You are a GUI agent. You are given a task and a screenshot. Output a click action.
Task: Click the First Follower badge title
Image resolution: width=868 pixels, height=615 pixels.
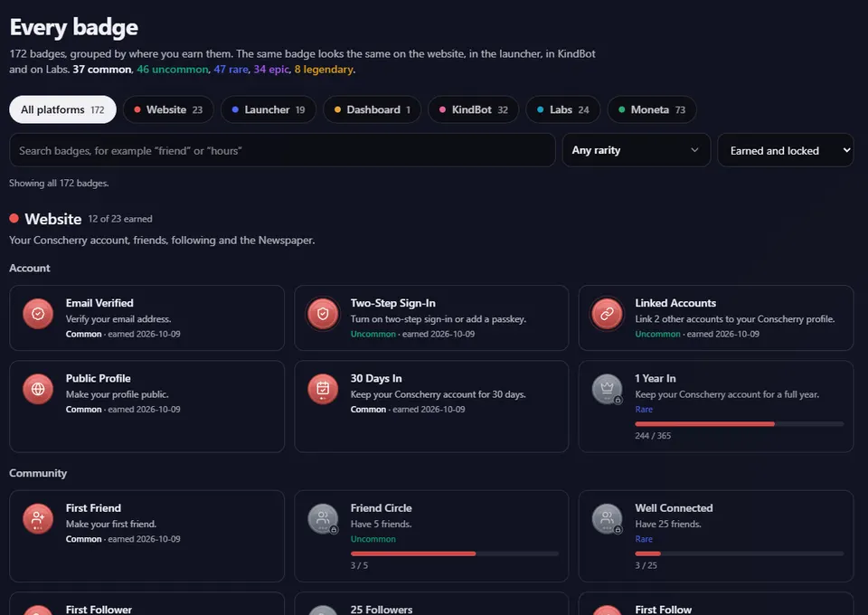[99, 610]
